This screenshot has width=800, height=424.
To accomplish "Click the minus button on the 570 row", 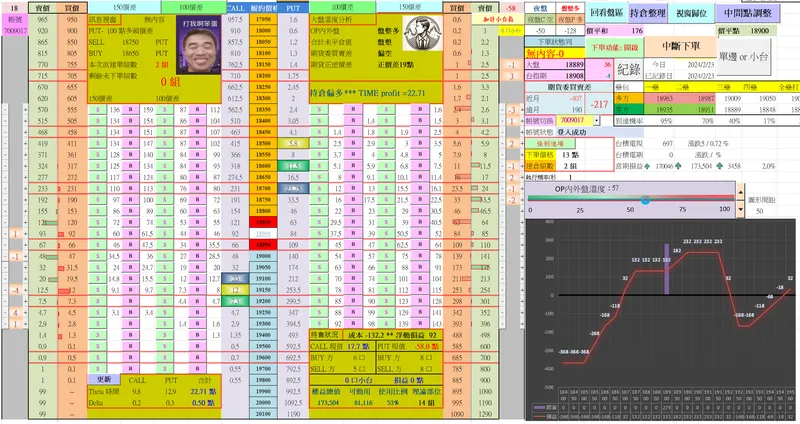I will 5,110.
